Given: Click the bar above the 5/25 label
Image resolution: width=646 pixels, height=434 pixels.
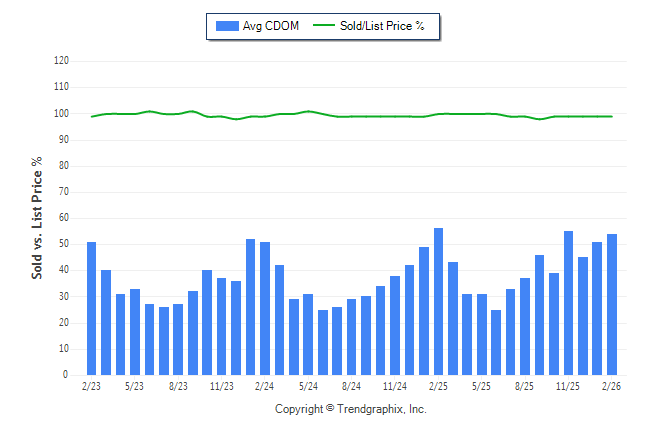Looking at the screenshot, I should point(481,334).
